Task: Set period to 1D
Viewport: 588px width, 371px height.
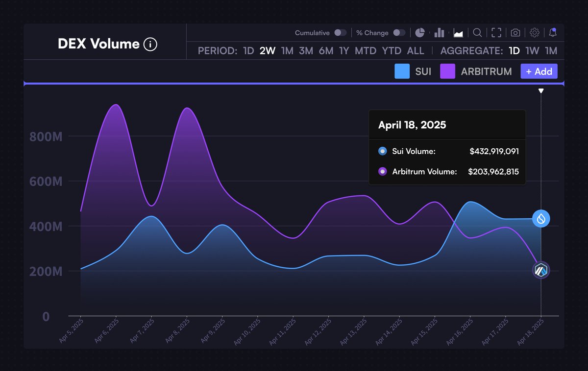Action: point(249,51)
